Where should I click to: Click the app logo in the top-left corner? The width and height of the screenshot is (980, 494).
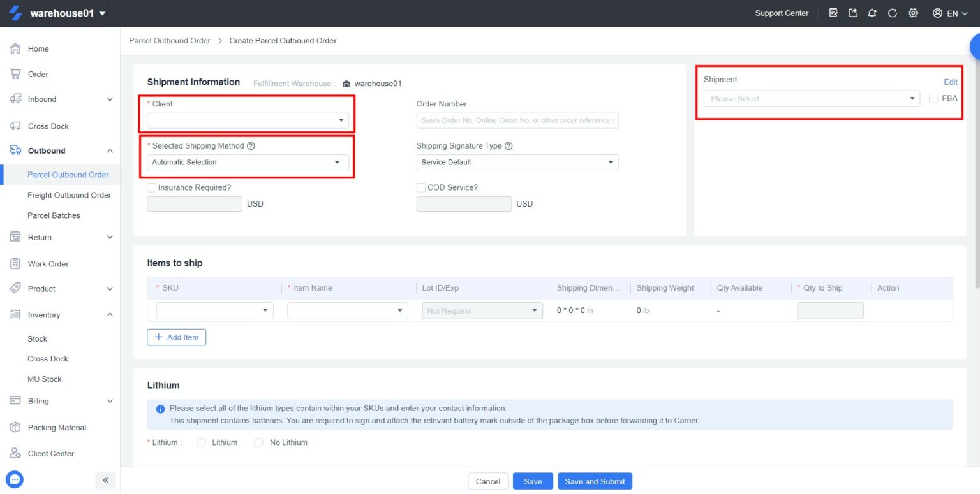[x=15, y=13]
